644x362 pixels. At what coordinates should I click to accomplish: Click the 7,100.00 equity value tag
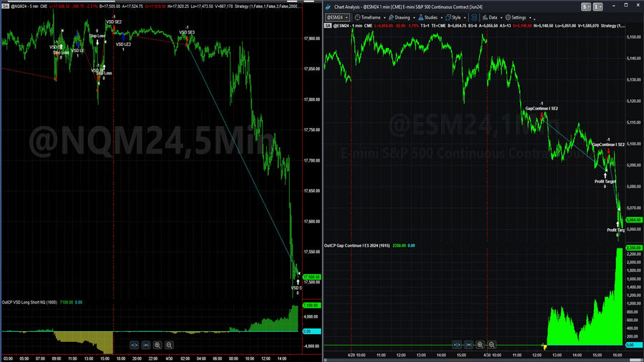click(311, 305)
